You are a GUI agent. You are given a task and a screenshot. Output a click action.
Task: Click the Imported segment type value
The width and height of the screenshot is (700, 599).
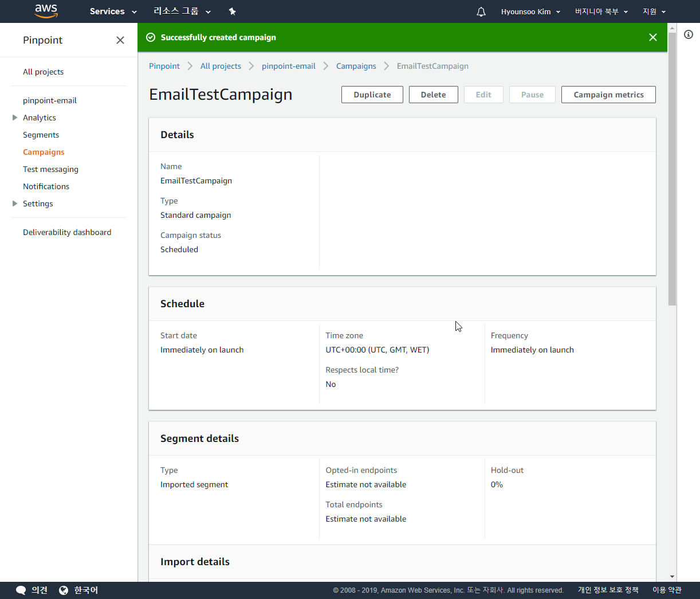194,484
